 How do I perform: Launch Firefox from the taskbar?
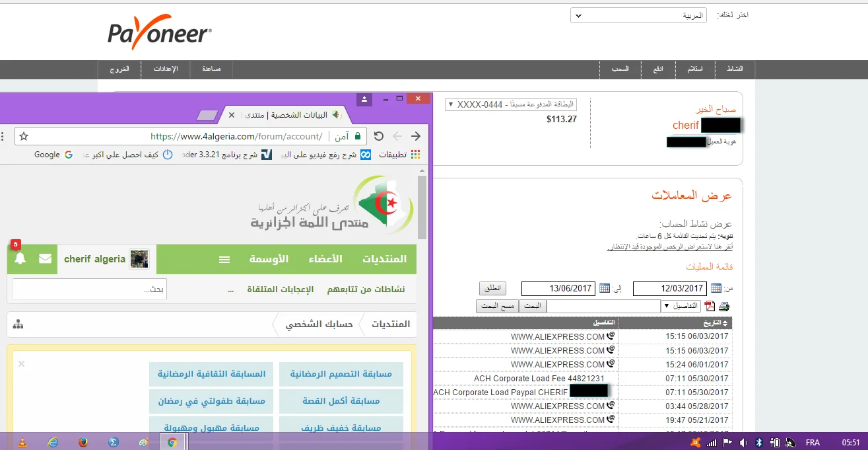[83, 442]
